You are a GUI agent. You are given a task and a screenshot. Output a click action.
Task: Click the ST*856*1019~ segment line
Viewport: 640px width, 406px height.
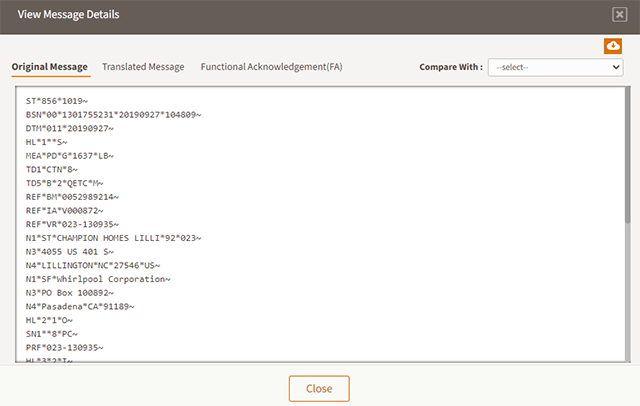pos(59,102)
